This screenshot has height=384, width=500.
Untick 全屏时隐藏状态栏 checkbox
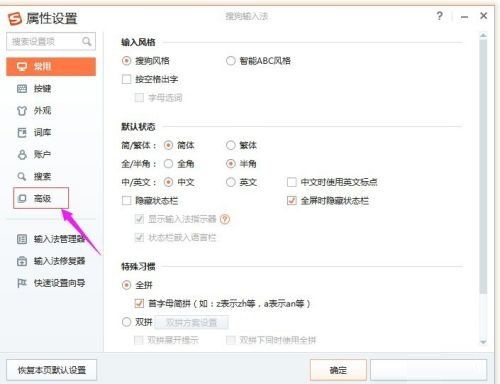point(292,201)
